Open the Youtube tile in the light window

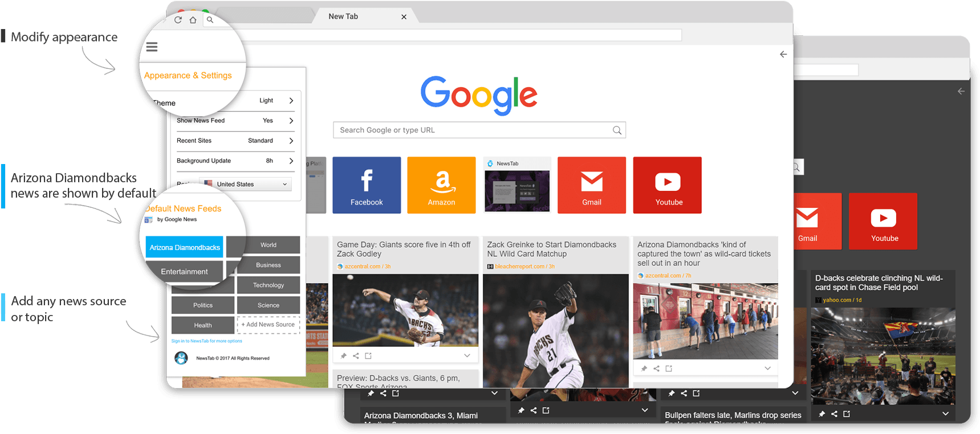[668, 185]
